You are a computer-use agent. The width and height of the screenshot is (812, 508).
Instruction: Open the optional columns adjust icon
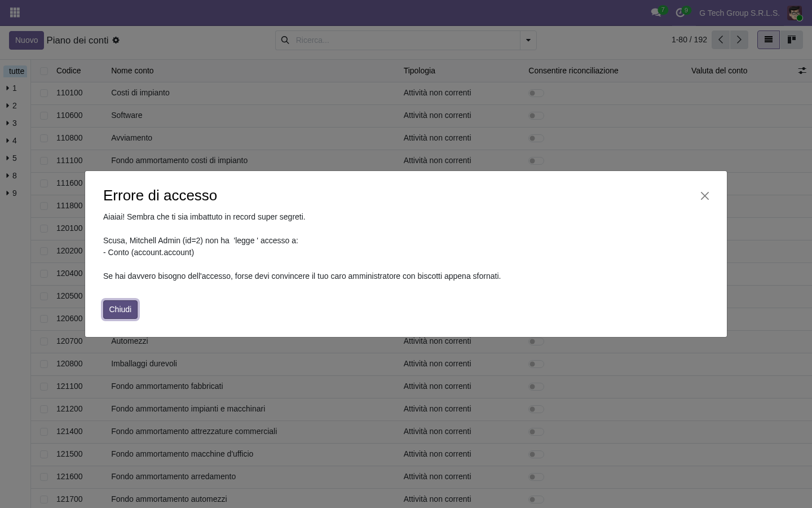tap(802, 71)
